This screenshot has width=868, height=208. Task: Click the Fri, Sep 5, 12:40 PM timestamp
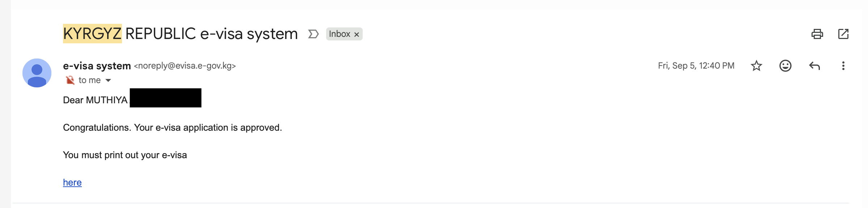pos(696,66)
